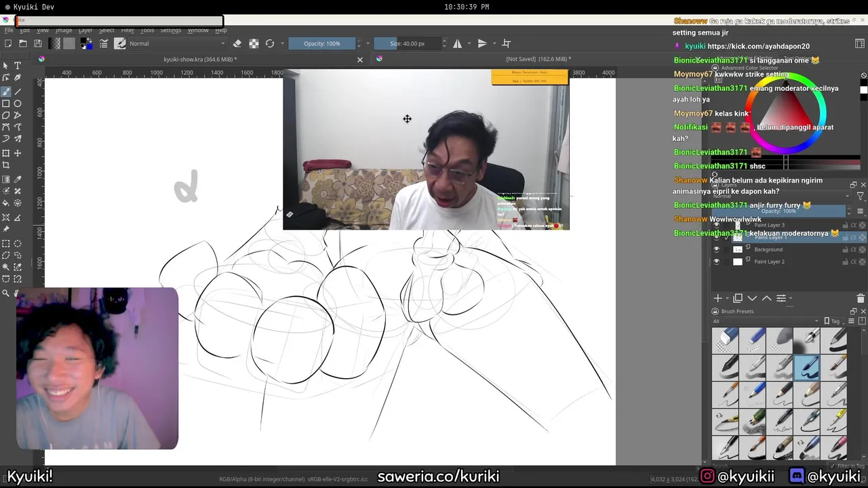Open the File menu
Image resolution: width=868 pixels, height=488 pixels.
pos(9,30)
